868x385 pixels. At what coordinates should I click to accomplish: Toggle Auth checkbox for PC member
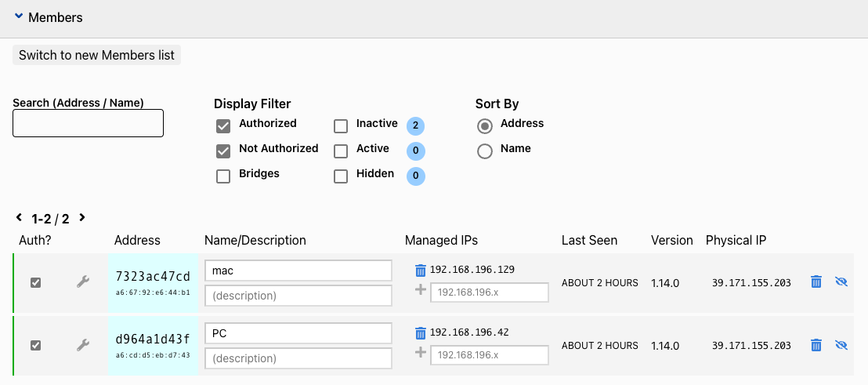pos(35,345)
